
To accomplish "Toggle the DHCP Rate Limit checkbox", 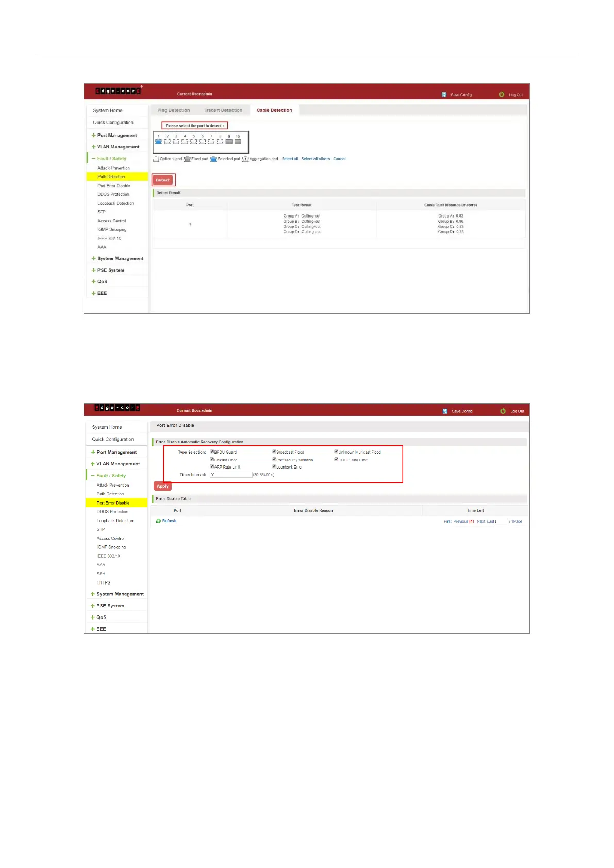I will [336, 459].
